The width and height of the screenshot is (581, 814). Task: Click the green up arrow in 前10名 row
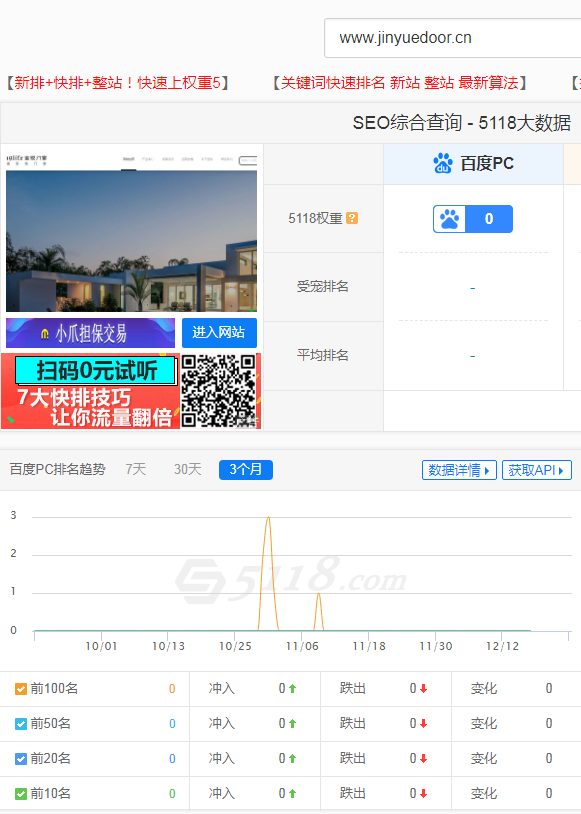292,794
